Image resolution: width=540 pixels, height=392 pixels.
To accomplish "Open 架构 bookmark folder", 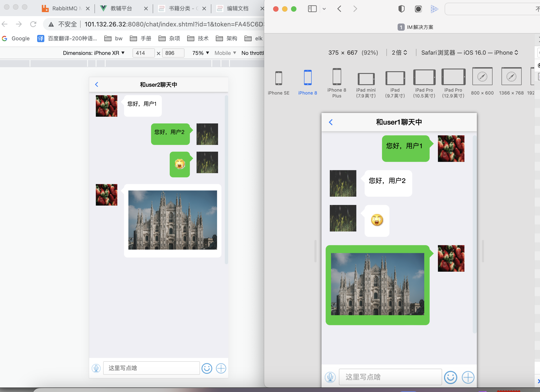I will pyautogui.click(x=226, y=38).
